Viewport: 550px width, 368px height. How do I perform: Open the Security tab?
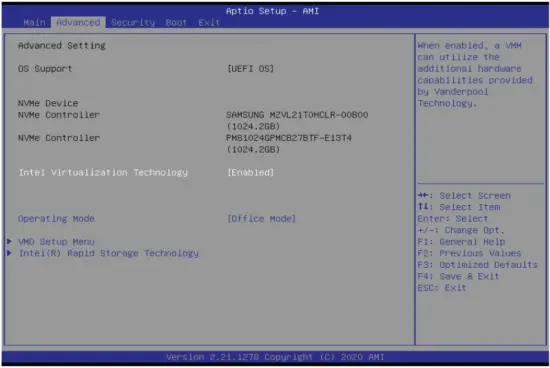click(x=133, y=22)
